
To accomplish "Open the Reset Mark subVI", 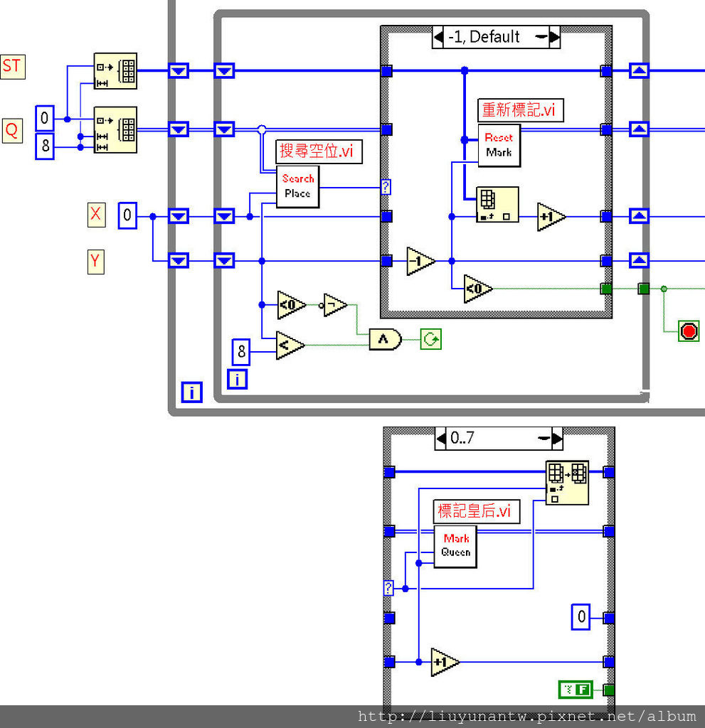I will 499,145.
